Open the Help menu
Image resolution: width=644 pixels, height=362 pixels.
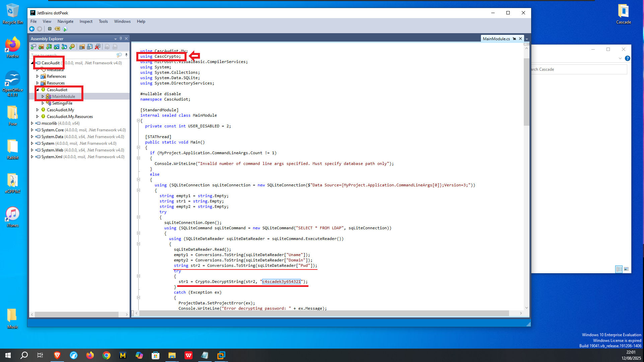pos(141,21)
